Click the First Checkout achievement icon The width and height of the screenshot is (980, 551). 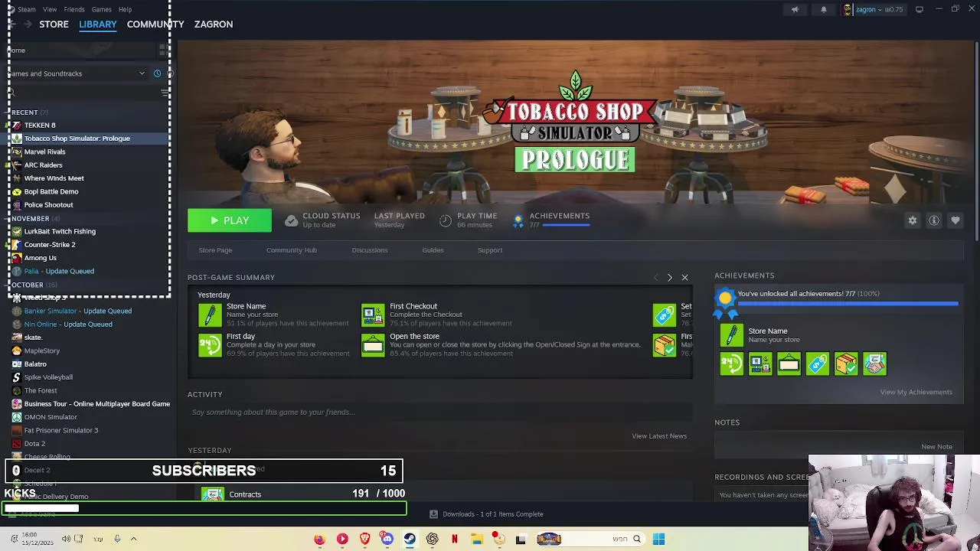[373, 315]
